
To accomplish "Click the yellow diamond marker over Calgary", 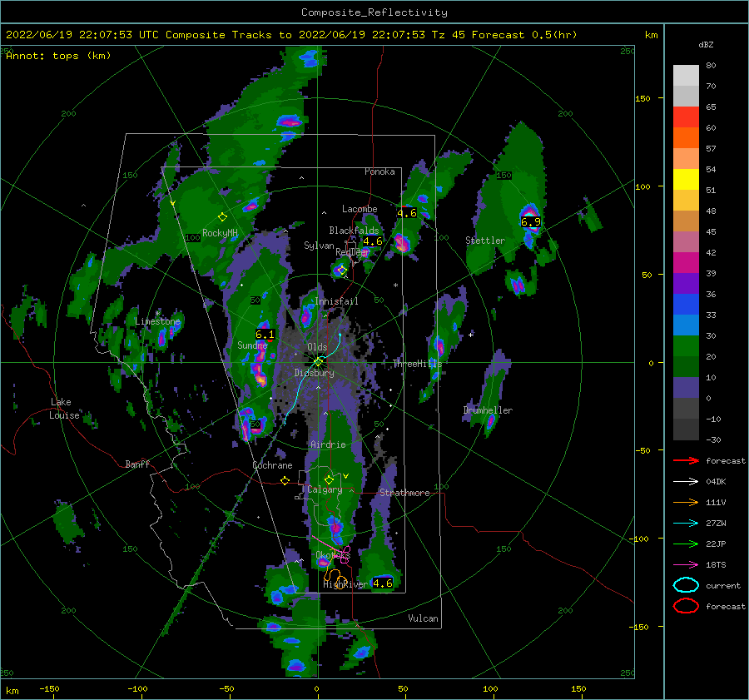I will (x=329, y=479).
